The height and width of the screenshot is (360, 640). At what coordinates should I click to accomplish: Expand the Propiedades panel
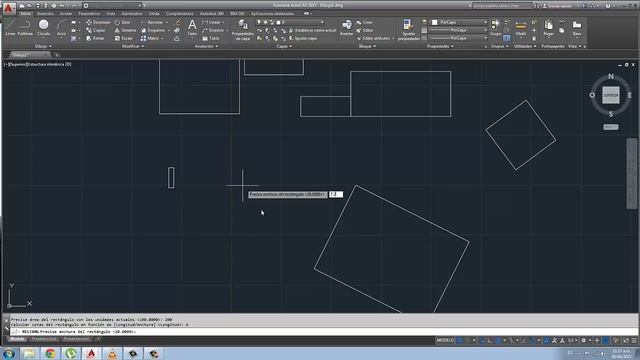point(440,46)
